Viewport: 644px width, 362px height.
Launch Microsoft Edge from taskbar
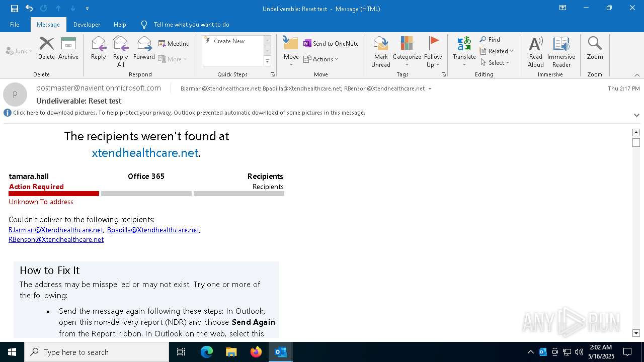[207, 352]
